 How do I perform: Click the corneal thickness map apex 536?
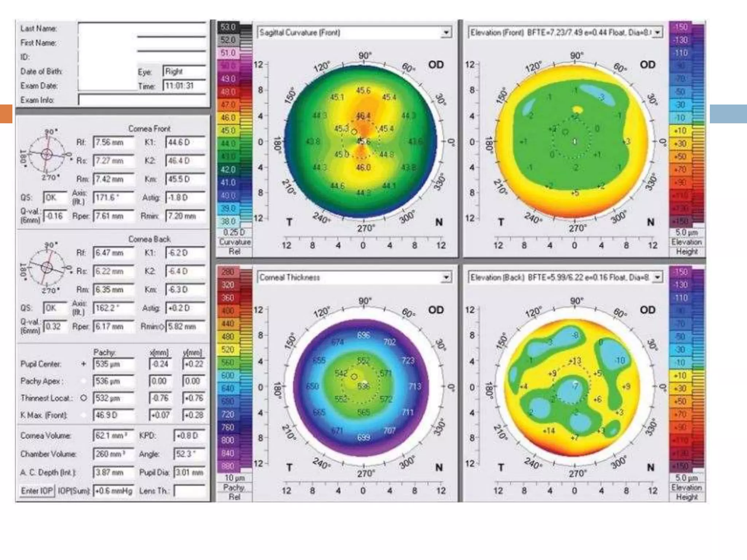364,386
